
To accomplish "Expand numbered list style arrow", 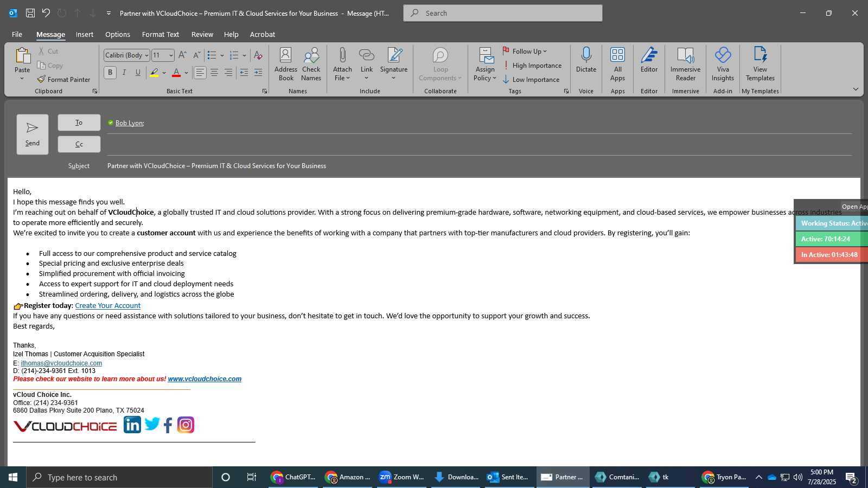I will pos(244,55).
